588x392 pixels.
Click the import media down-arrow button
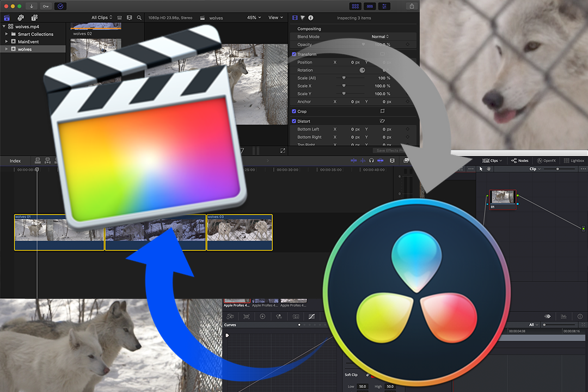[x=32, y=6]
